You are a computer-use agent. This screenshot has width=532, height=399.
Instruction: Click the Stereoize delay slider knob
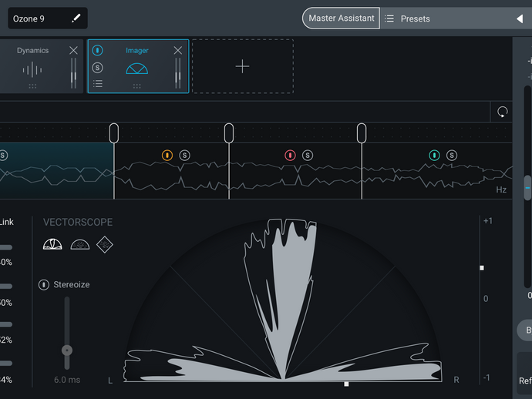(67, 350)
